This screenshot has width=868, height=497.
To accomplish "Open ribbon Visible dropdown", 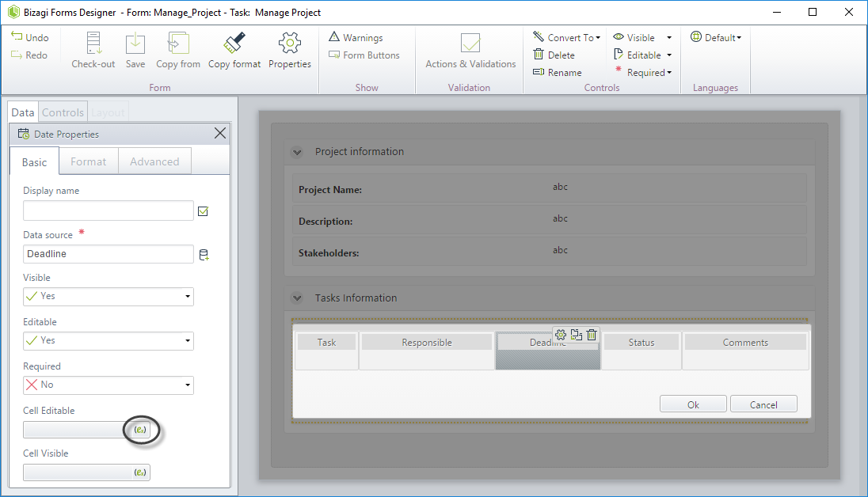I will click(x=642, y=38).
